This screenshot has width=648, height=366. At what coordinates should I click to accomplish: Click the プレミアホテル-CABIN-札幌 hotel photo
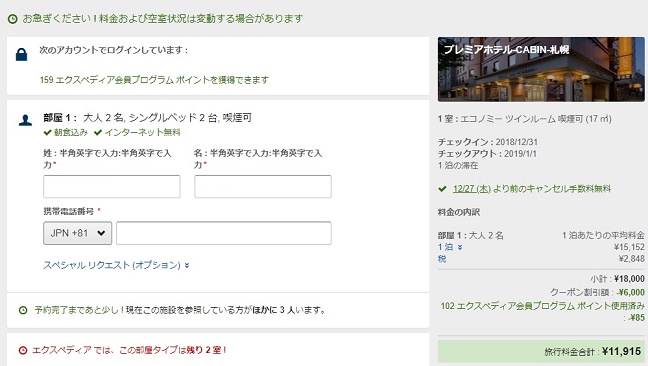click(541, 69)
